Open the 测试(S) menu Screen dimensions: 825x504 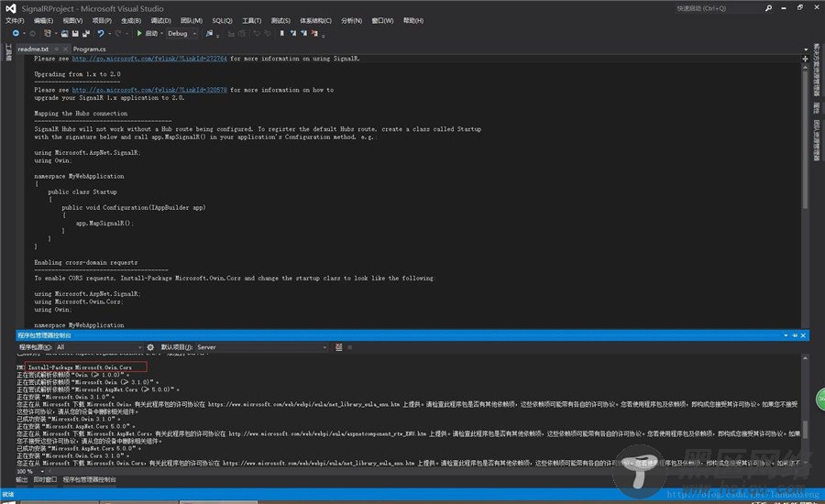(280, 20)
